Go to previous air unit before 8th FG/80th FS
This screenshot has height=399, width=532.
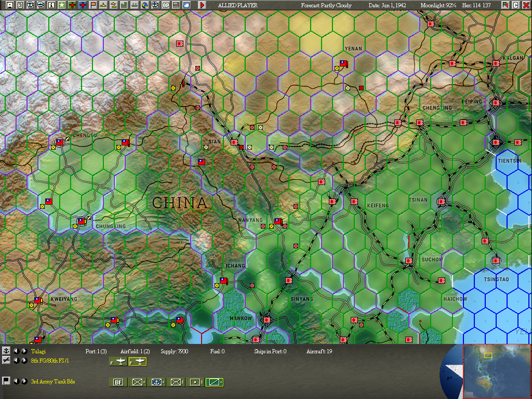click(16, 361)
